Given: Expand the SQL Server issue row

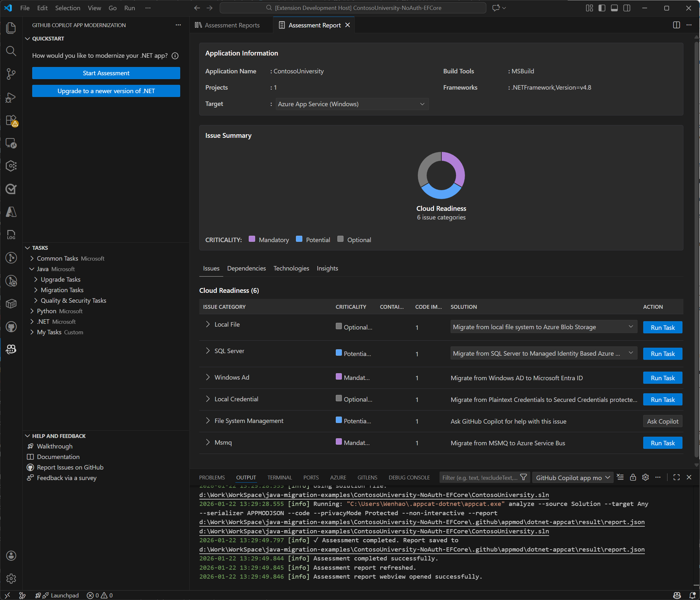Looking at the screenshot, I should tap(208, 351).
